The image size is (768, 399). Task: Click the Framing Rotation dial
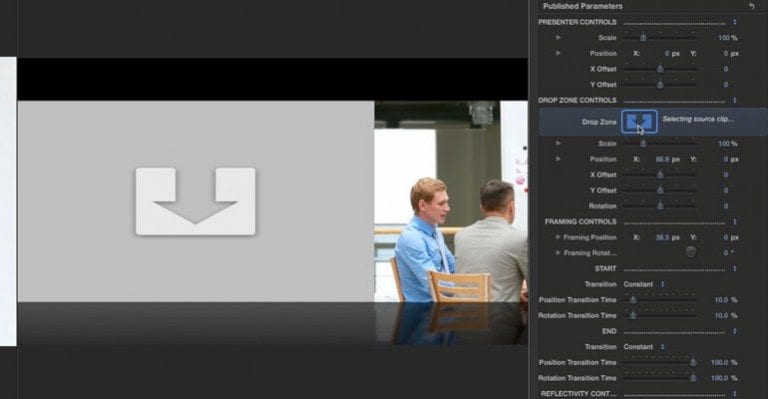pyautogui.click(x=691, y=252)
